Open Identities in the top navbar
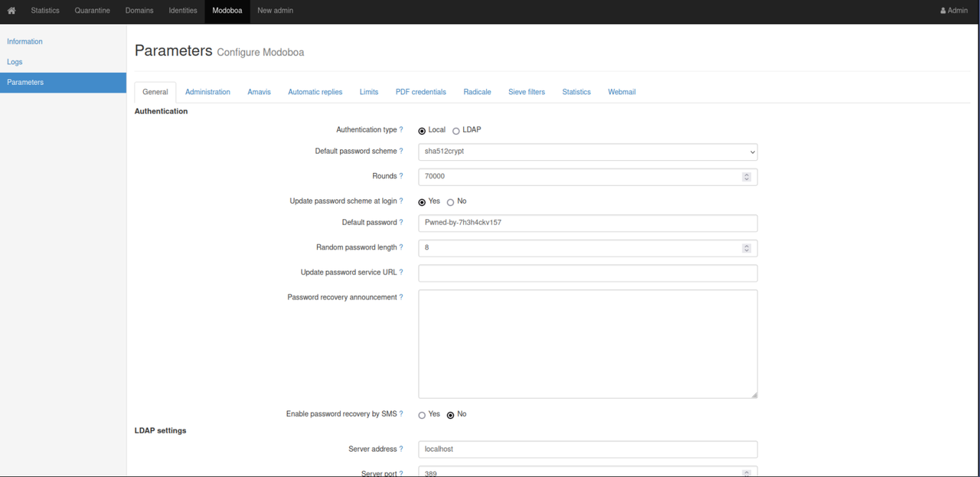980x477 pixels. click(x=183, y=11)
